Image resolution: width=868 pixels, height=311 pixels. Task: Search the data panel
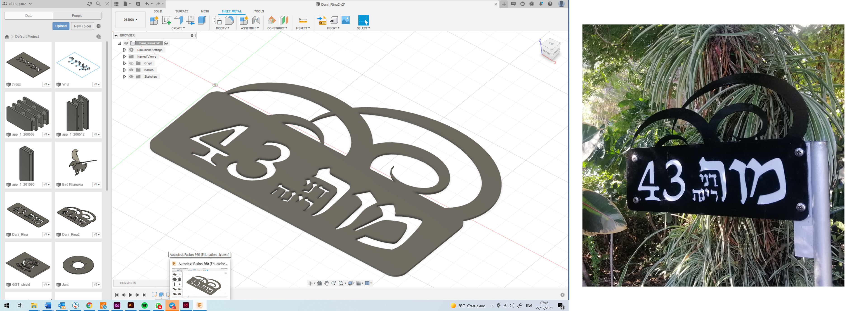tap(98, 4)
